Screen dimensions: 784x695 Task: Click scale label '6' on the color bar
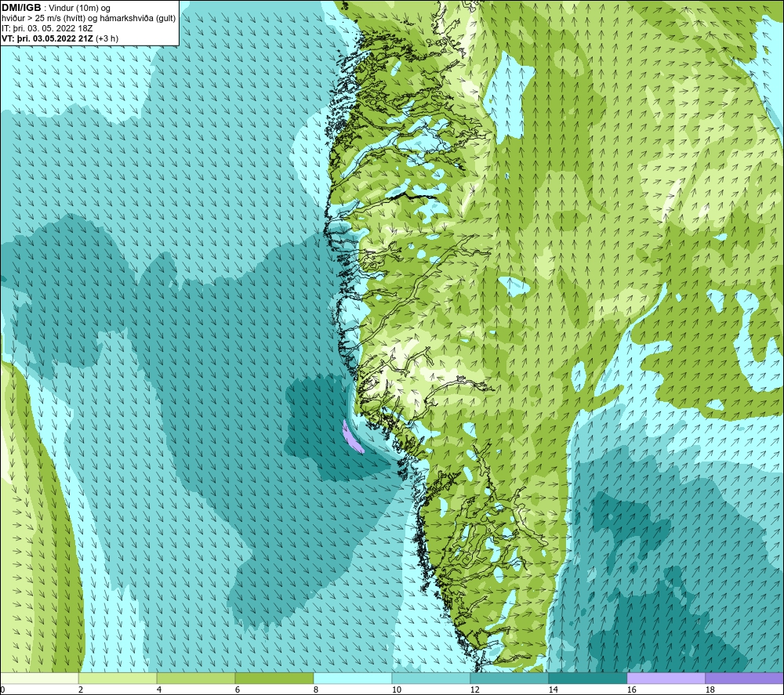[x=238, y=690]
